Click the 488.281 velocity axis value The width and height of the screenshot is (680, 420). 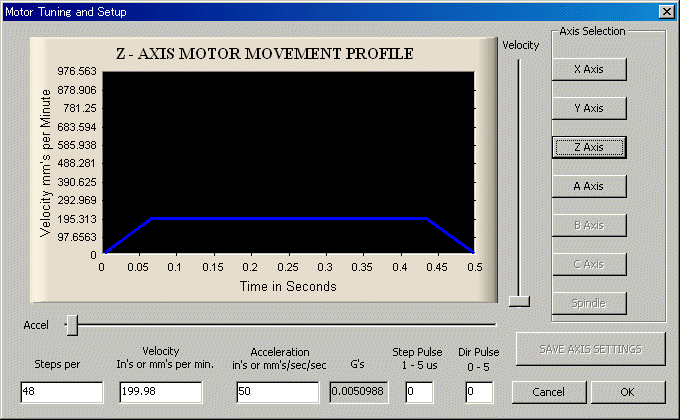coord(77,164)
